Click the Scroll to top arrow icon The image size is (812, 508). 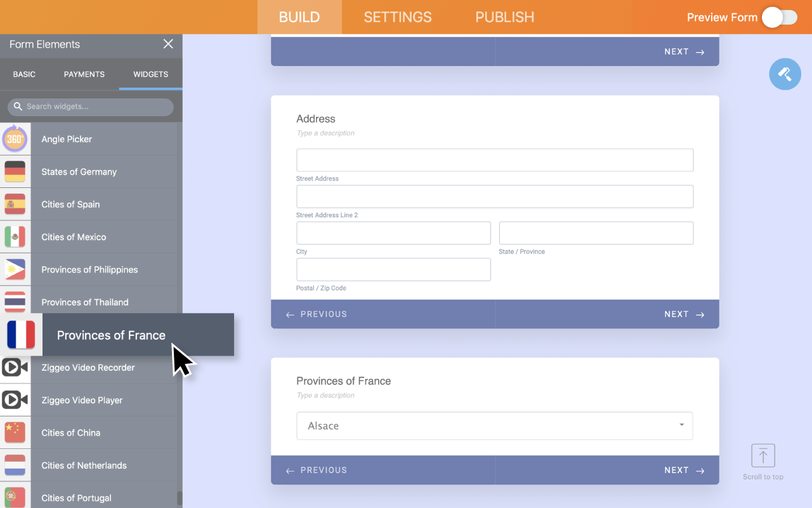point(763,456)
